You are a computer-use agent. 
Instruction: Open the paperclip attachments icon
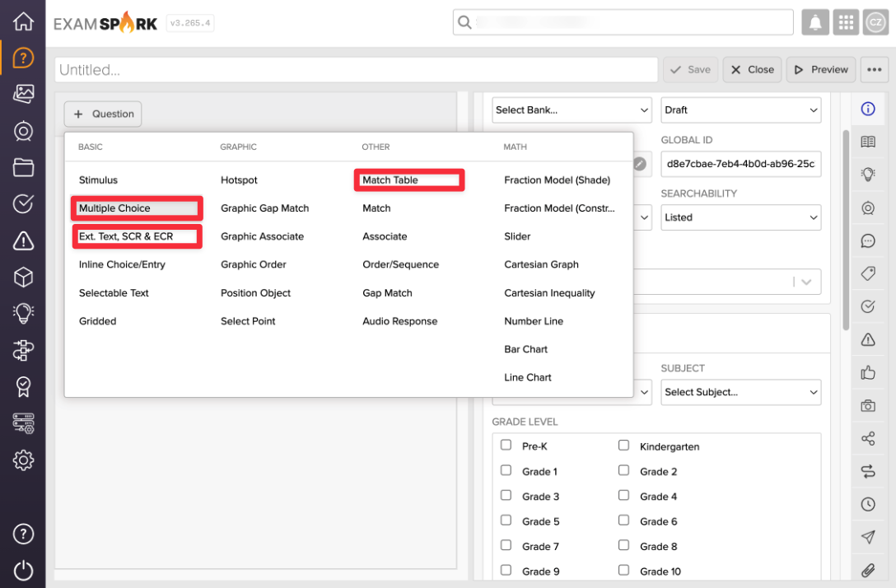coord(868,570)
